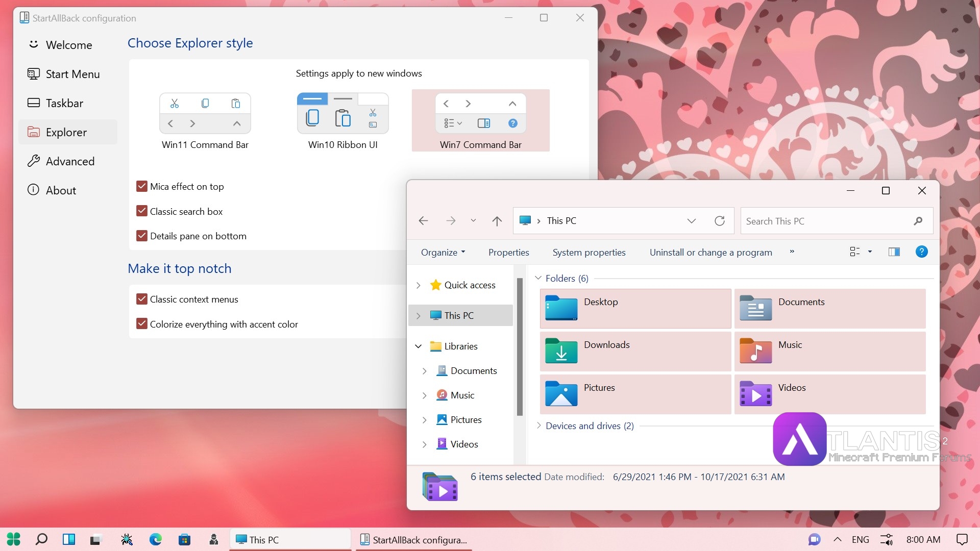The image size is (980, 551).
Task: Click the Change your view icon
Action: click(x=855, y=252)
